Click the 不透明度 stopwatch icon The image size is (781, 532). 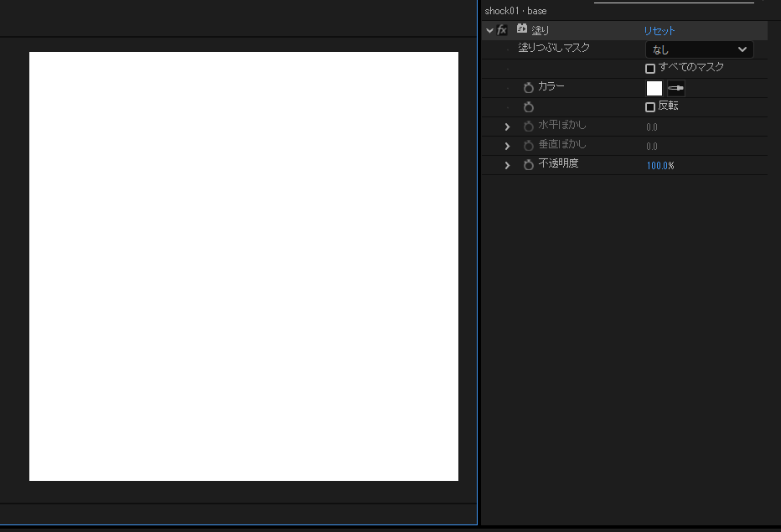[529, 165]
